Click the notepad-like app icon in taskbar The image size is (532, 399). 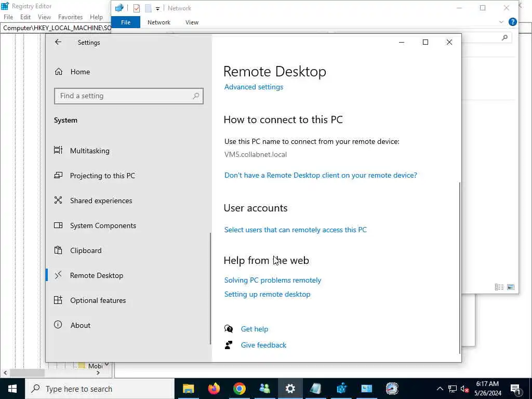(x=315, y=389)
